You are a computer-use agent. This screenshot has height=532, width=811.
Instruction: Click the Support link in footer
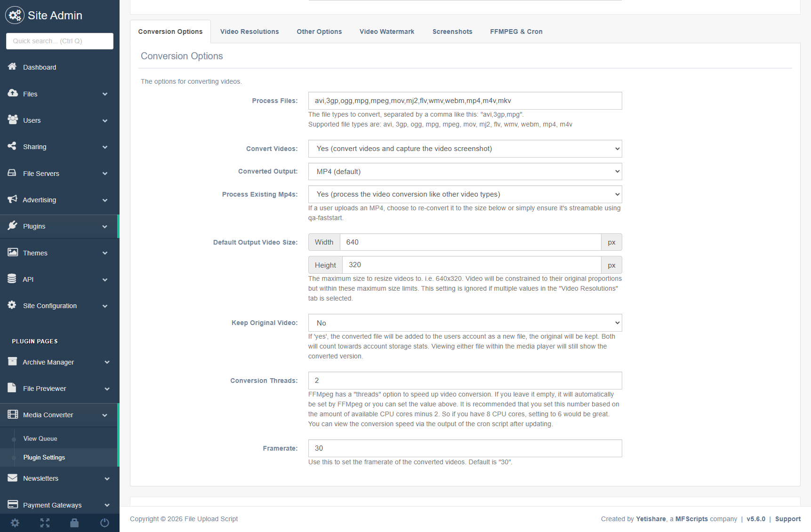[787, 519]
